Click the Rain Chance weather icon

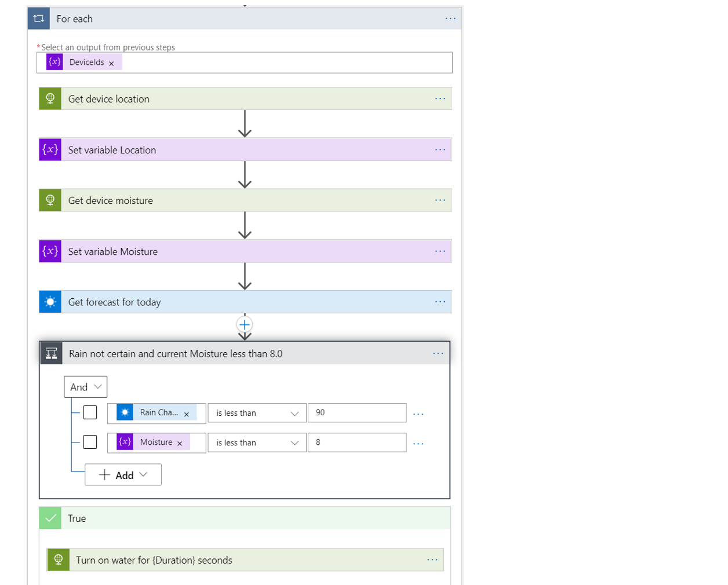125,412
